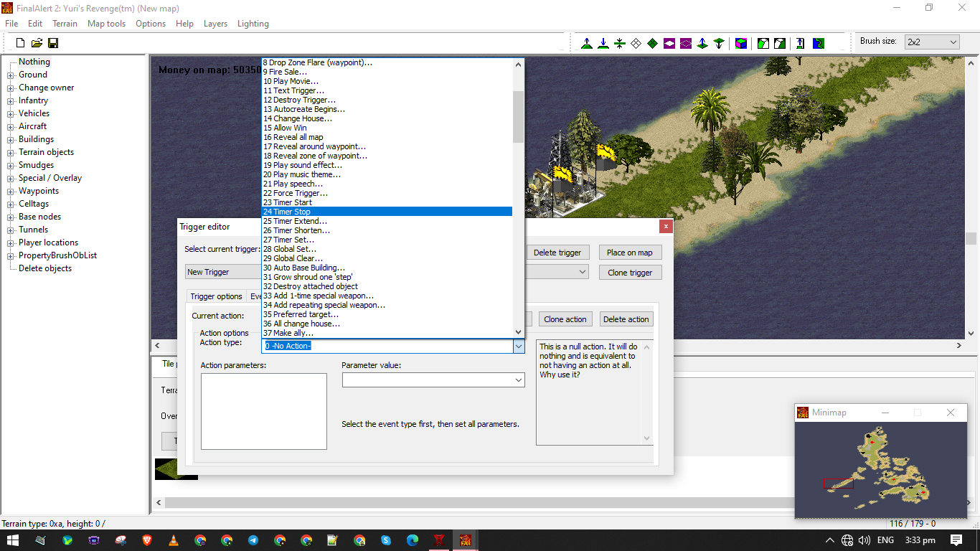Image resolution: width=980 pixels, height=551 pixels.
Task: Select 'Player locations' in the object tree
Action: tap(49, 242)
